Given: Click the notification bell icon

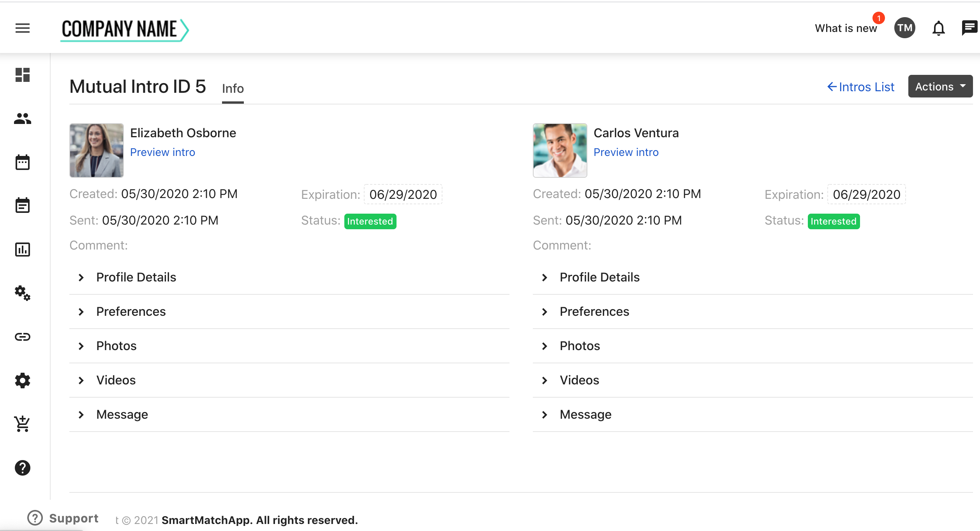Looking at the screenshot, I should [x=938, y=28].
